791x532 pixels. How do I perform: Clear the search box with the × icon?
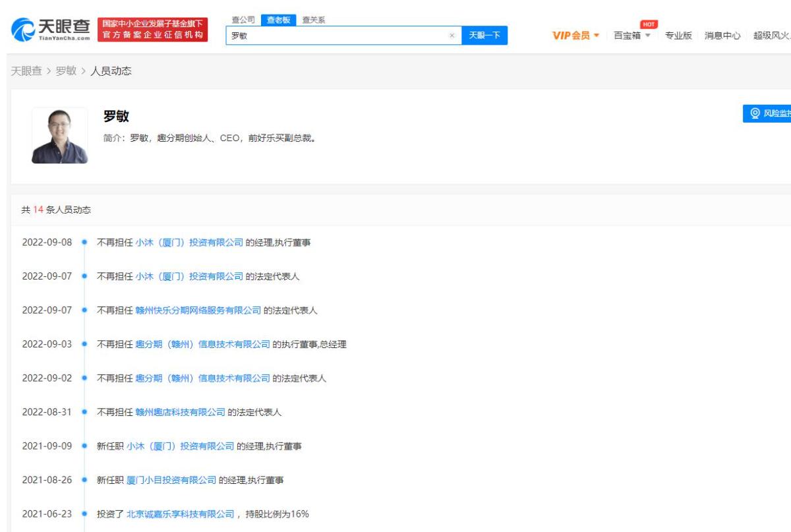(x=452, y=35)
